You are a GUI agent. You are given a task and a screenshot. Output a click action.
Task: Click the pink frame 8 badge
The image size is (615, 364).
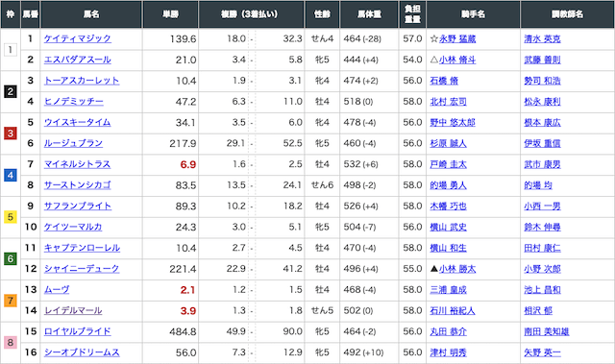(x=11, y=342)
